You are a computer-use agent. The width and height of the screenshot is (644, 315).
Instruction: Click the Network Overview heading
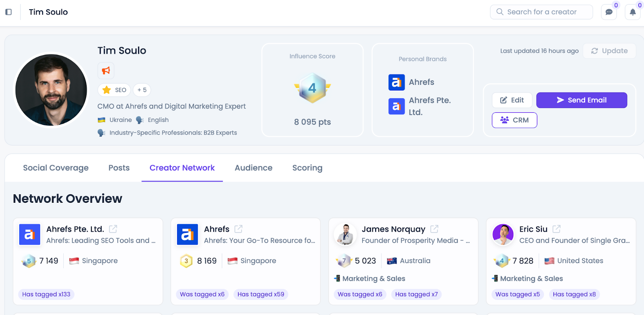[68, 199]
